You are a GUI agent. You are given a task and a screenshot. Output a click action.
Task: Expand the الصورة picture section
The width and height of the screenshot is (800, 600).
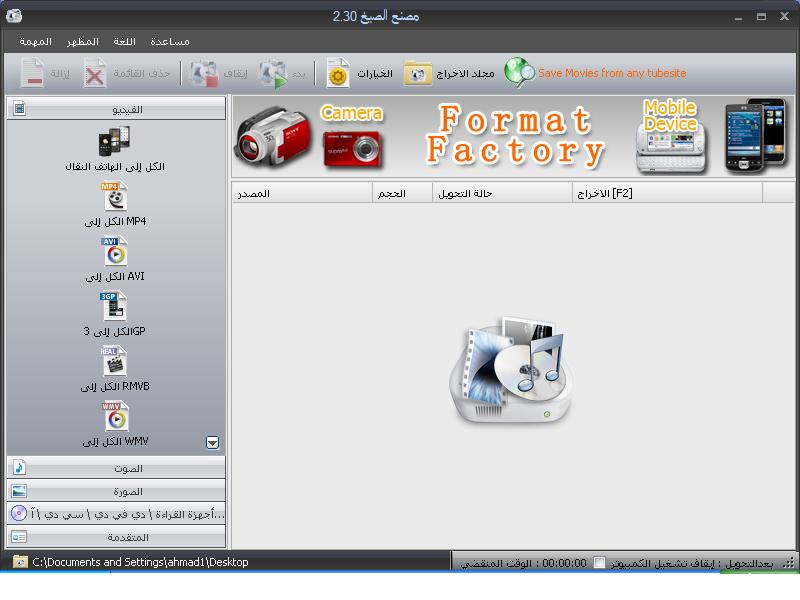click(116, 491)
